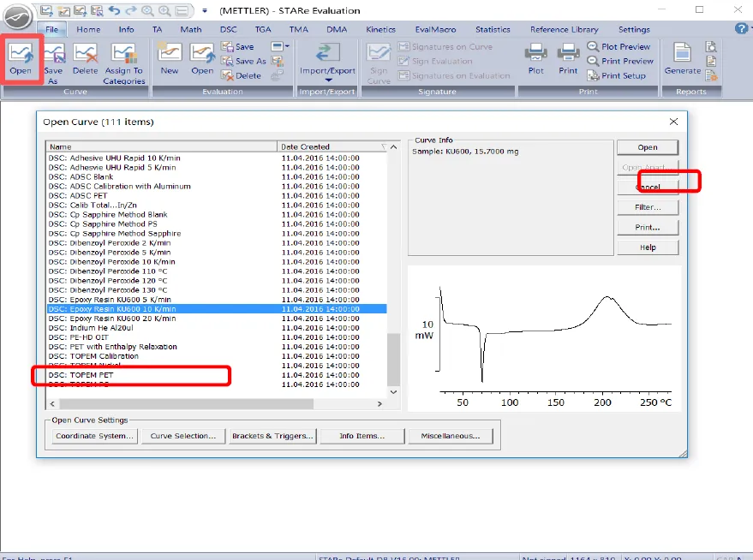Click Delete in the Evaluation group
Screen dimensions: 753x560
(x=241, y=75)
